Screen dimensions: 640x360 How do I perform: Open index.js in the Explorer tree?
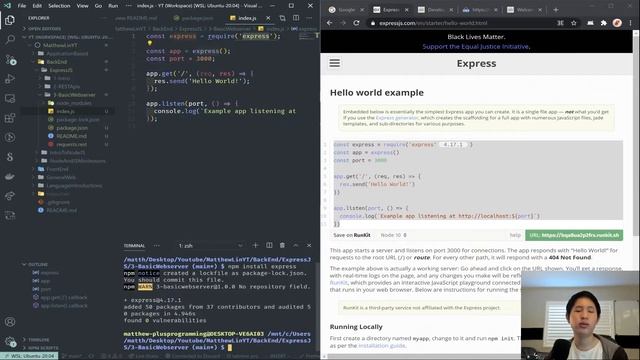[65, 111]
